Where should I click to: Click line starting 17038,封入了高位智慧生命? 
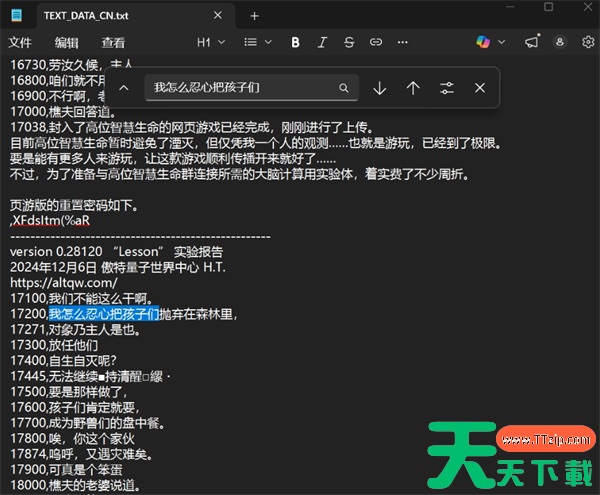click(x=192, y=127)
